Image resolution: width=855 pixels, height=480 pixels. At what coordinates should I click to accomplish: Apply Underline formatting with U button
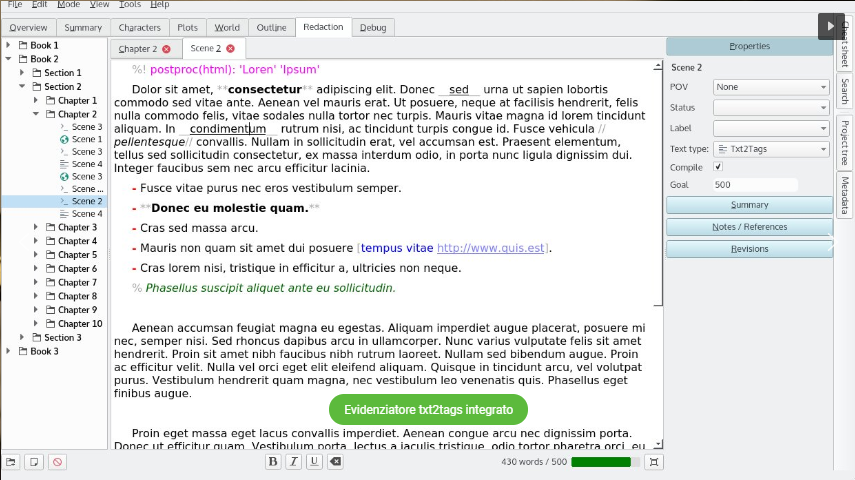pos(314,461)
